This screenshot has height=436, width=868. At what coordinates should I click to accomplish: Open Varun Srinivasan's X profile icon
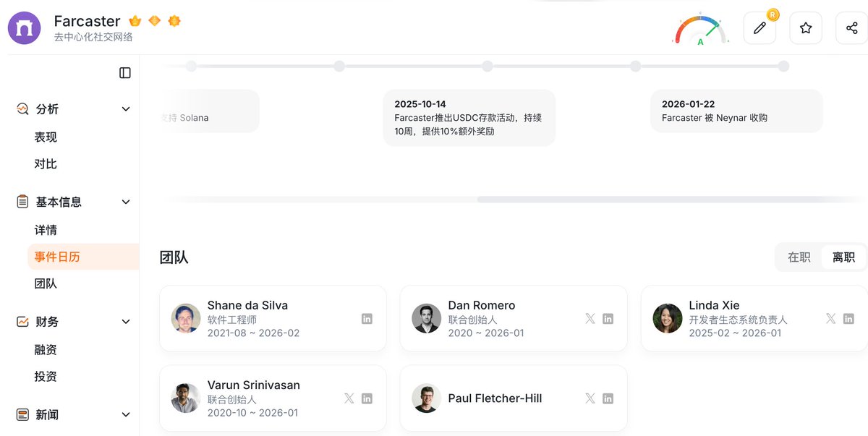349,398
